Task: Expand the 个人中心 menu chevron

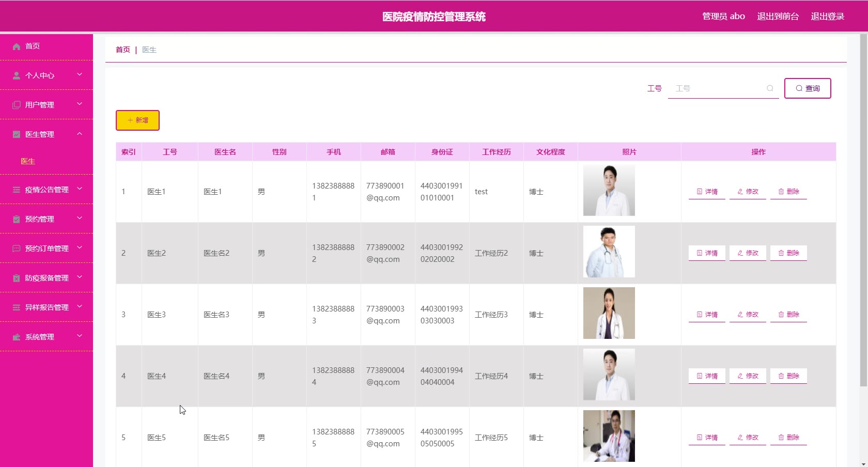Action: (x=80, y=75)
